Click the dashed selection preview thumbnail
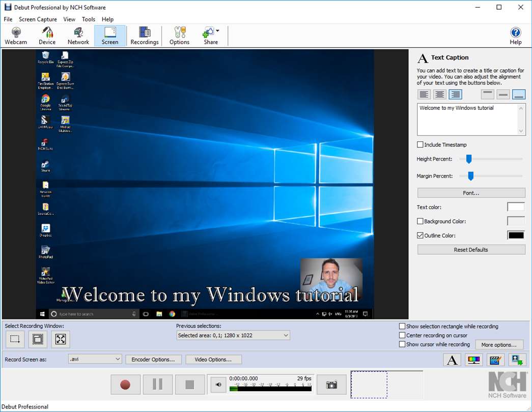Screen dimensions: 532x412 [369, 385]
